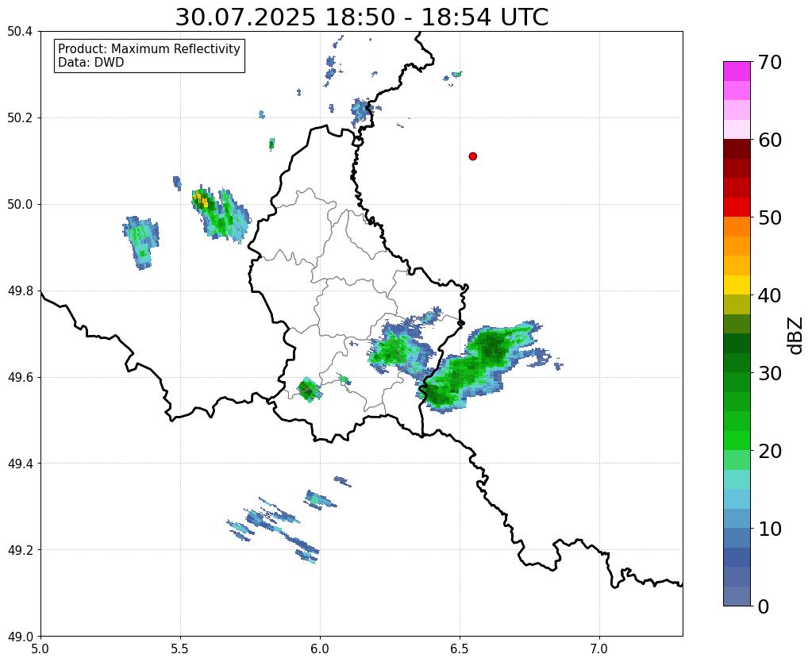
Task: Click the yellow-orange high reflectivity core near 50.0N
Action: pyautogui.click(x=202, y=199)
